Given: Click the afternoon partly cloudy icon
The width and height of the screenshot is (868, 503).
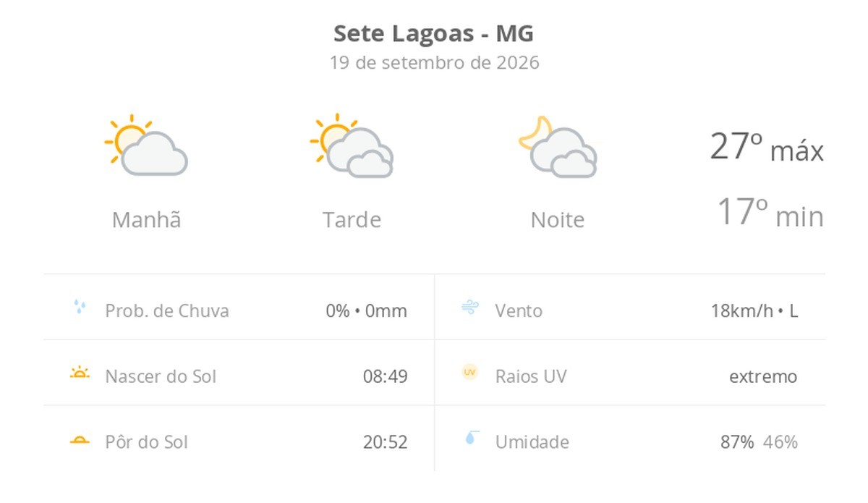Looking at the screenshot, I should [x=352, y=145].
